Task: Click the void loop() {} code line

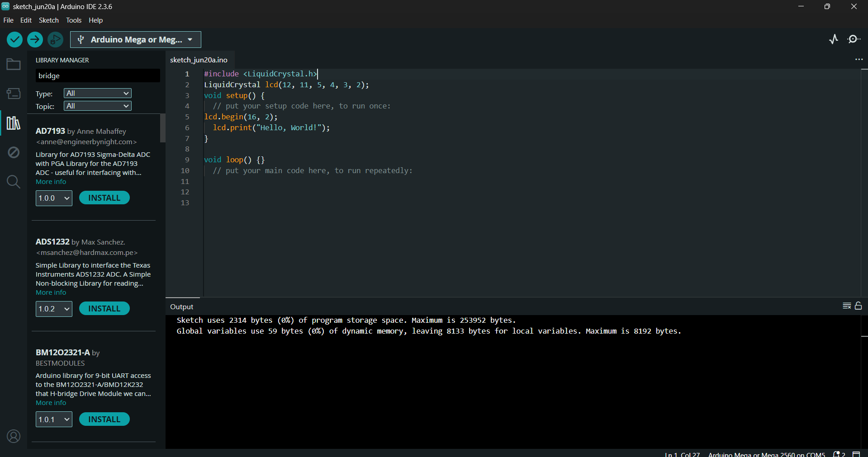Action: pos(234,160)
